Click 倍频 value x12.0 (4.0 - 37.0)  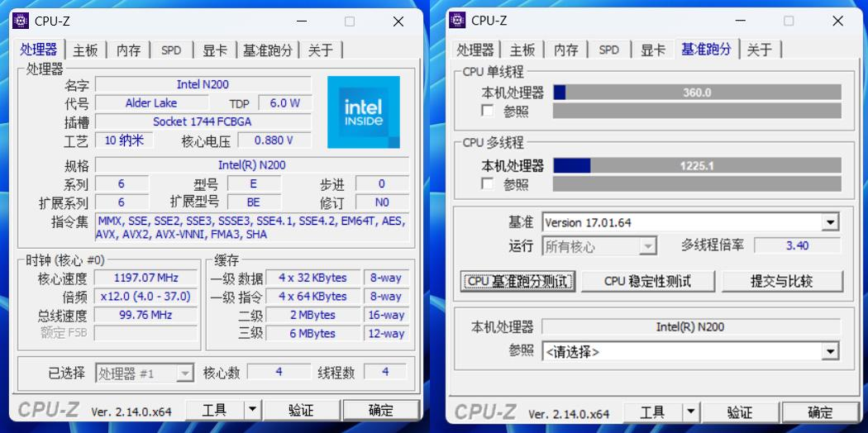point(145,297)
